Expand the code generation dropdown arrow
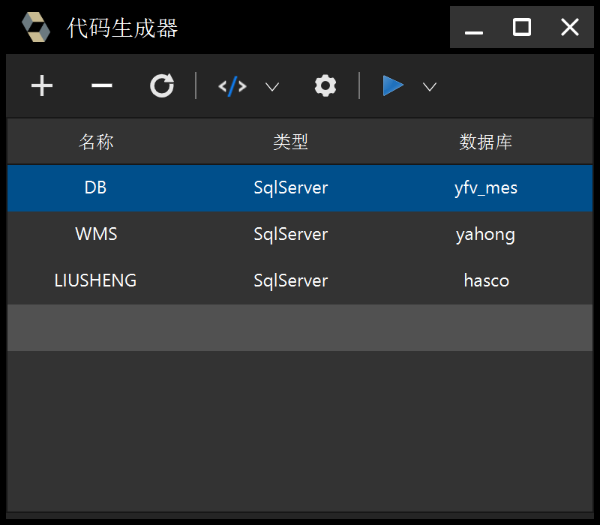Screen dimensions: 600x525 click(272, 87)
